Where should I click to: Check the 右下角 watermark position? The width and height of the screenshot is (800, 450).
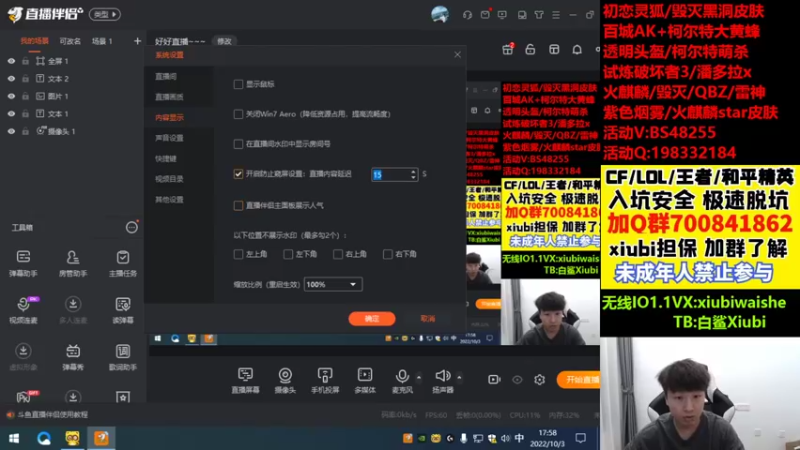coord(388,254)
